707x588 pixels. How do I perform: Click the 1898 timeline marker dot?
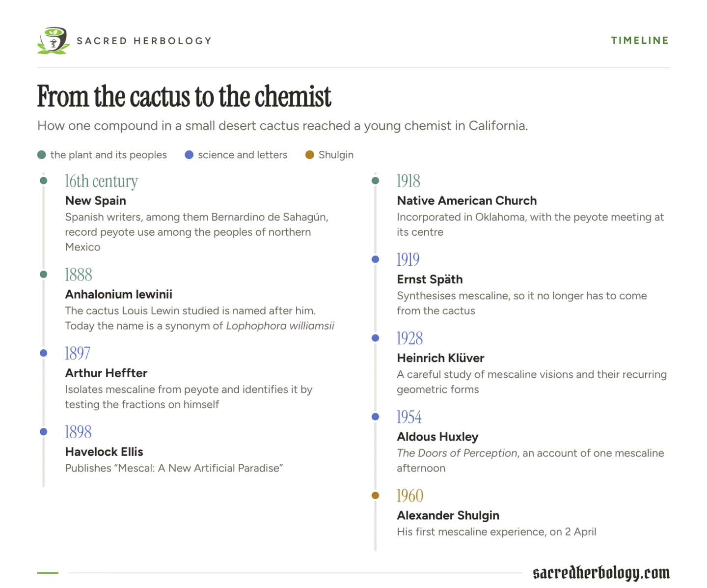pos(44,432)
